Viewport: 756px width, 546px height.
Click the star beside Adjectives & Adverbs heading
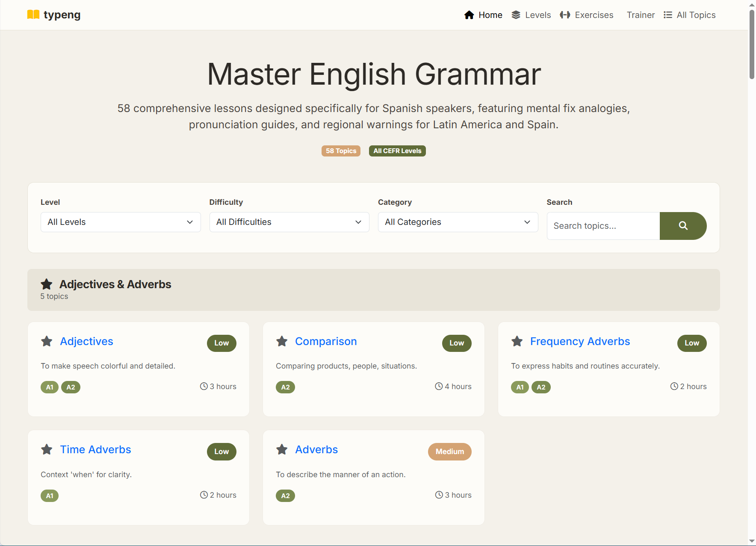coord(47,284)
